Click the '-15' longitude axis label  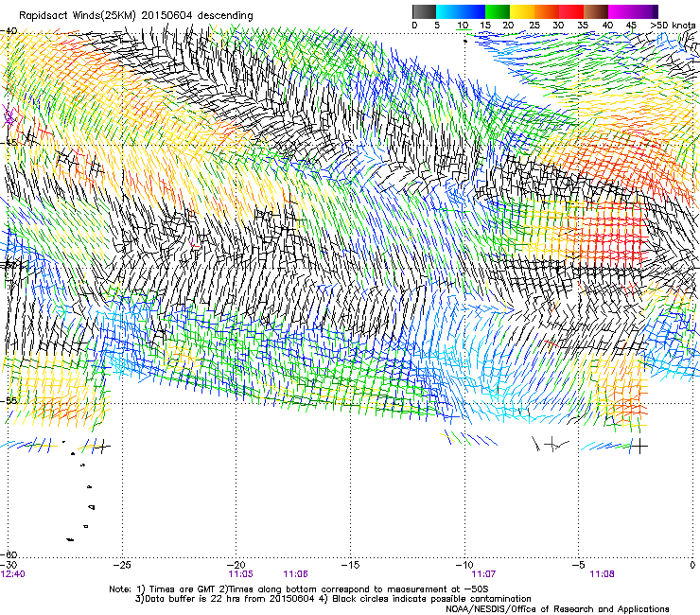coord(350,565)
